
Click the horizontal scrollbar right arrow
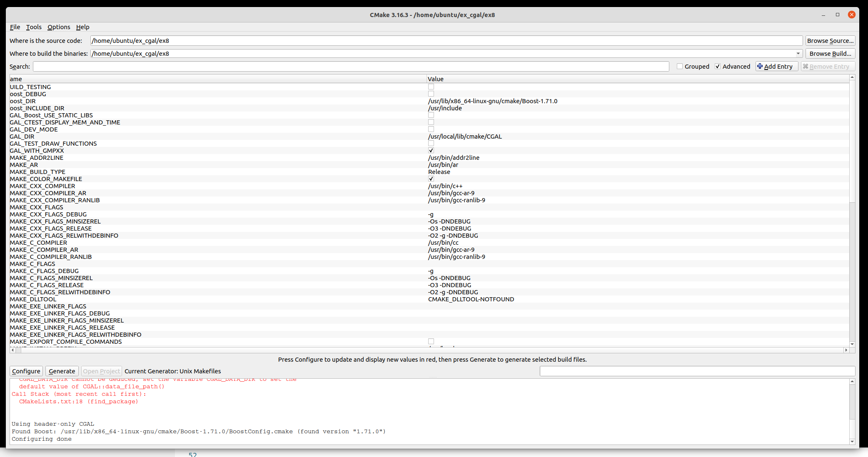tap(846, 350)
